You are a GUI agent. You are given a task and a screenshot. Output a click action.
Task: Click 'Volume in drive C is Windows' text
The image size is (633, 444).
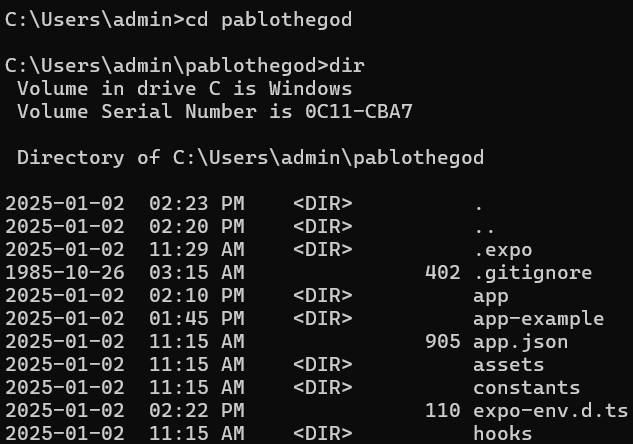184,89
